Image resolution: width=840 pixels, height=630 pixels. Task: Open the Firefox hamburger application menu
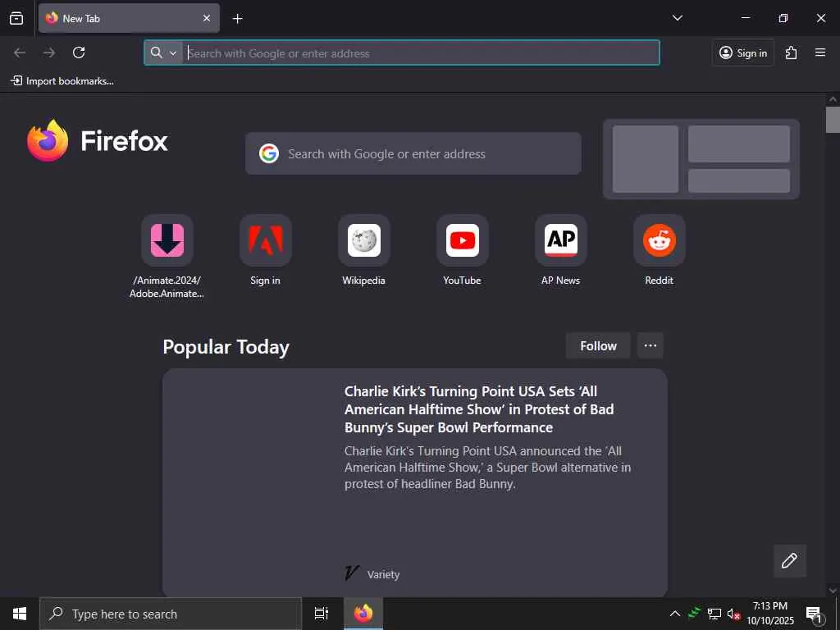820,52
